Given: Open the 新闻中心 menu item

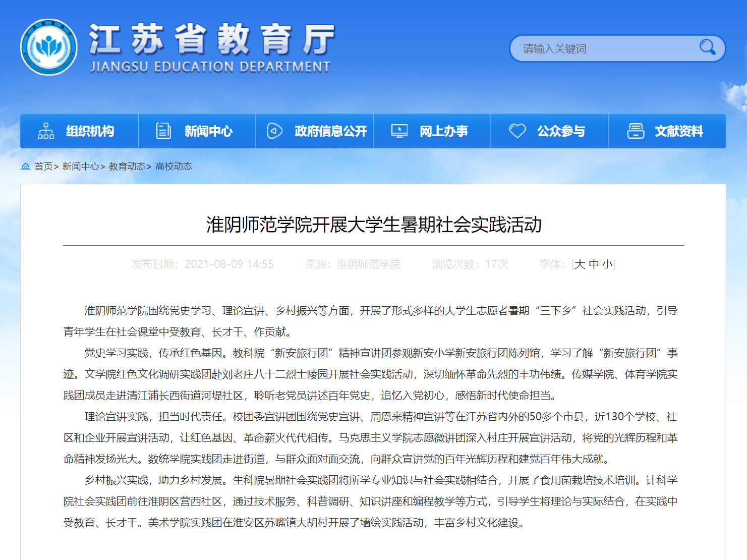Looking at the screenshot, I should click(197, 131).
